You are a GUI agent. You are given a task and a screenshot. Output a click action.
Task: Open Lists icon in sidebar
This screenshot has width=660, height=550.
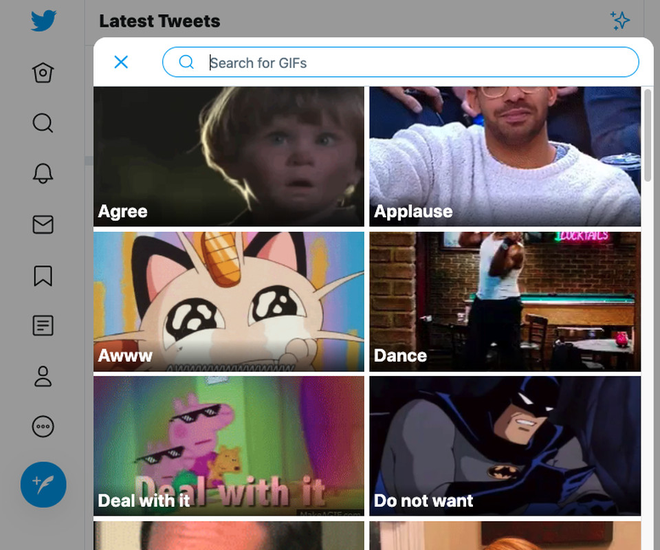(43, 326)
